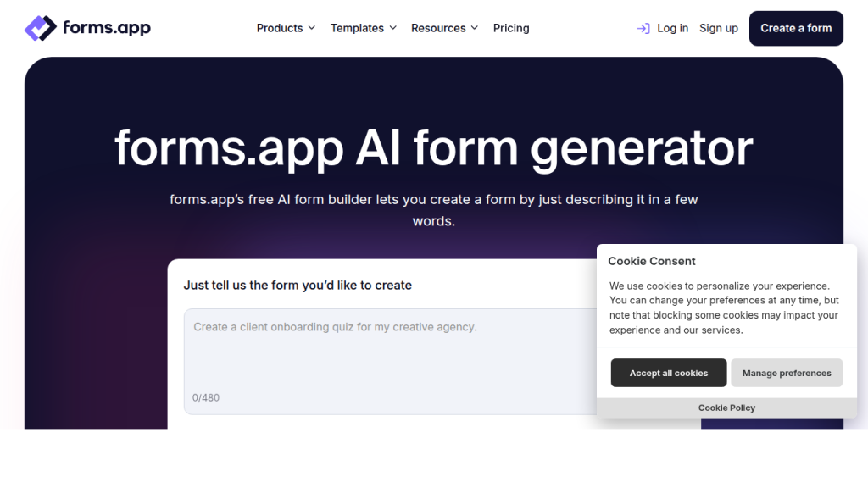Image resolution: width=868 pixels, height=488 pixels.
Task: Select Templates from the top navigation
Action: coord(358,27)
